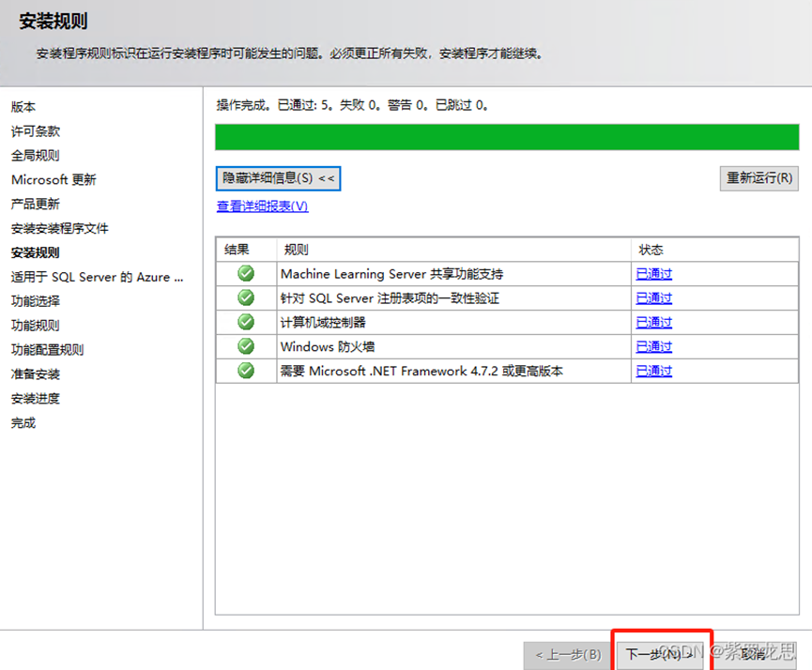
Task: Click the green check icon for Machine Learning Server rule
Action: click(246, 273)
